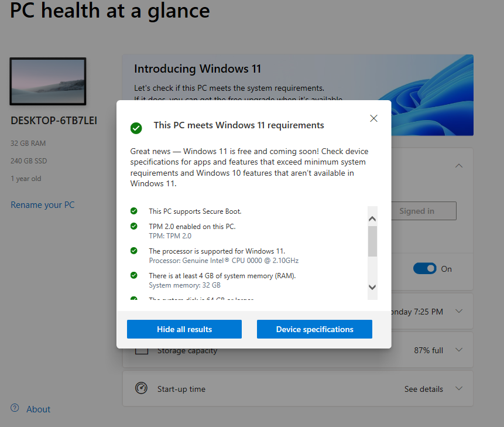Screen dimensions: 504x427
Task: Expand the Start-up time chevron
Action: point(459,388)
